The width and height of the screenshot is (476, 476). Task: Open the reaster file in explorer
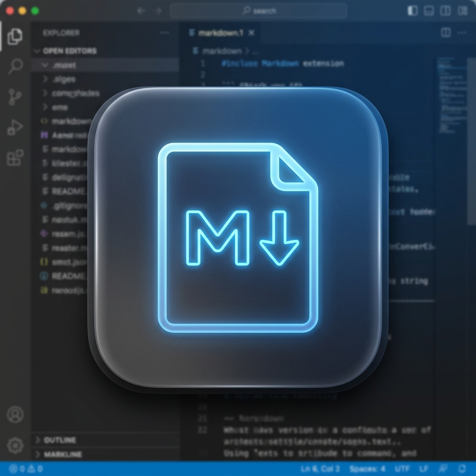(x=64, y=248)
